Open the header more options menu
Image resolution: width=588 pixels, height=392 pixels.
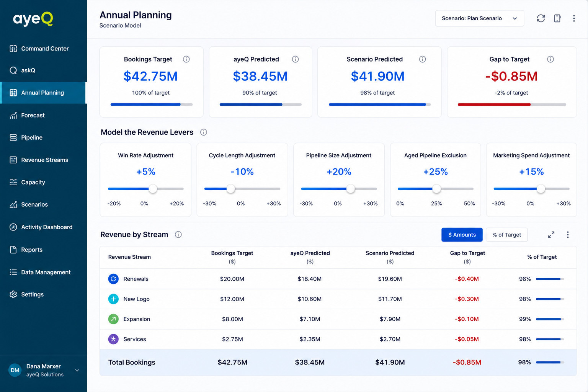(x=574, y=18)
